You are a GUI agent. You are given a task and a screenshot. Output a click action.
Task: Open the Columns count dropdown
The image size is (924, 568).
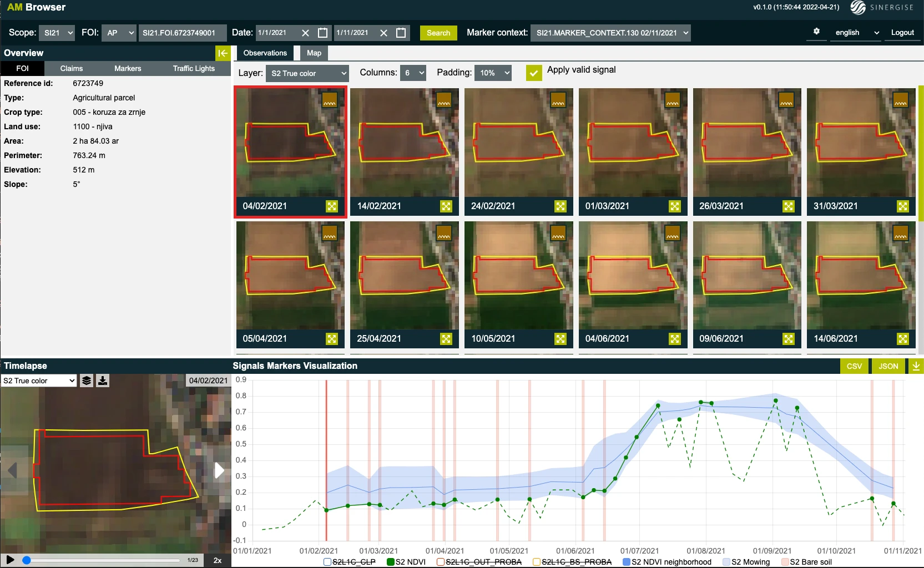413,73
